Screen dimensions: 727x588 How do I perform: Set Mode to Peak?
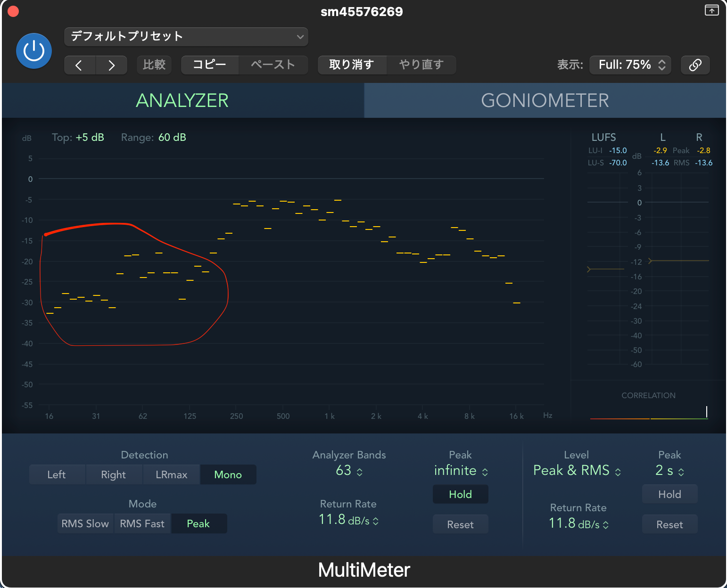pyautogui.click(x=198, y=524)
